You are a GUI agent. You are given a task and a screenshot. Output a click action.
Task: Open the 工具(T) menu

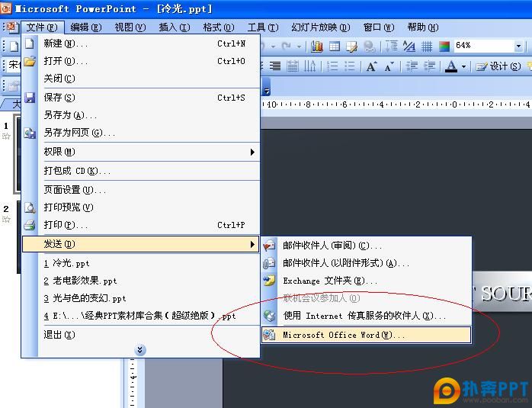(x=263, y=27)
